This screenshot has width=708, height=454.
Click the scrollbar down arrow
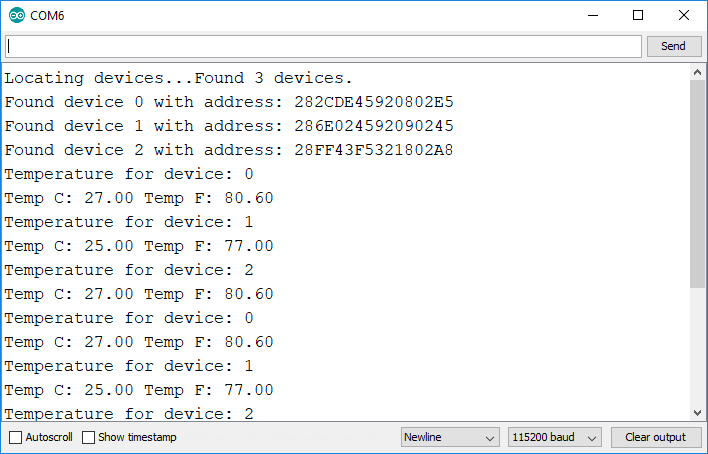pos(697,412)
